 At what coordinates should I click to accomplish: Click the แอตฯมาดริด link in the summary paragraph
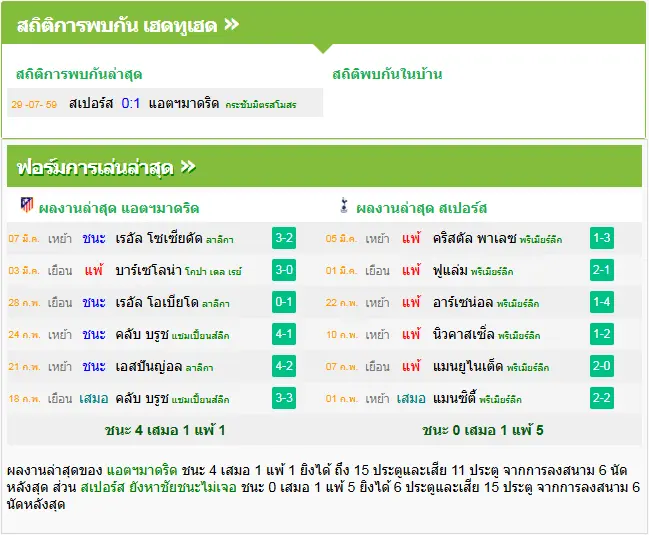coord(142,470)
